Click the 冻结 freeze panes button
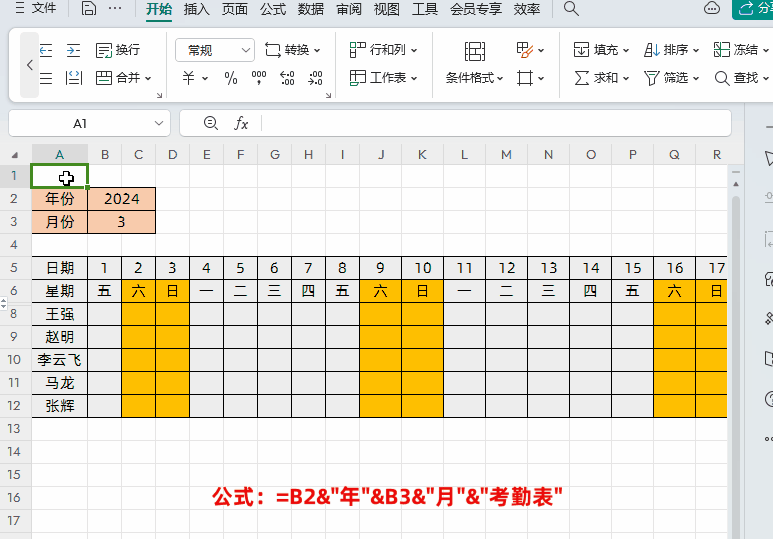Screen dimensions: 773x539 click(740, 50)
